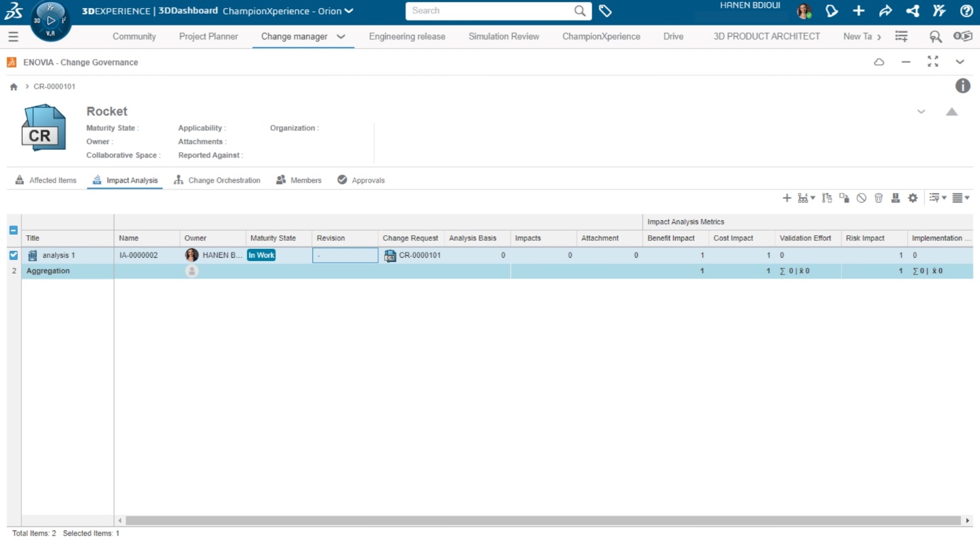The width and height of the screenshot is (980, 551).
Task: Click the cancel (no entry) icon
Action: click(x=861, y=198)
